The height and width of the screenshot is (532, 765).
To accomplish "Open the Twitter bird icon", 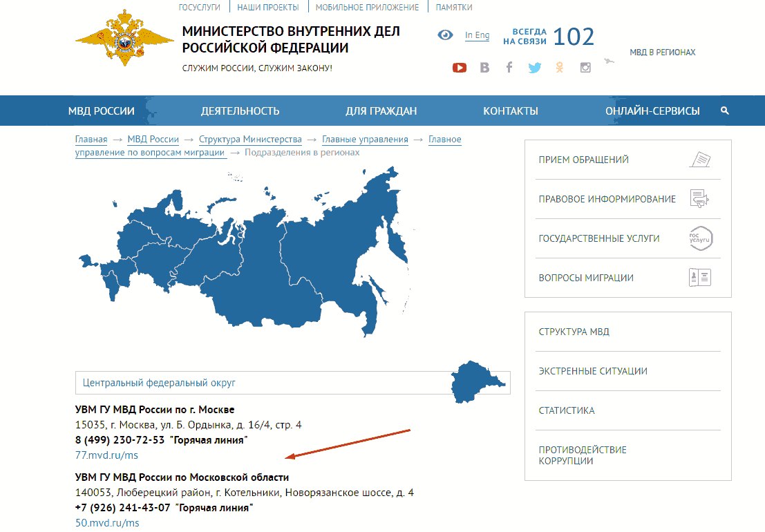I will (535, 68).
